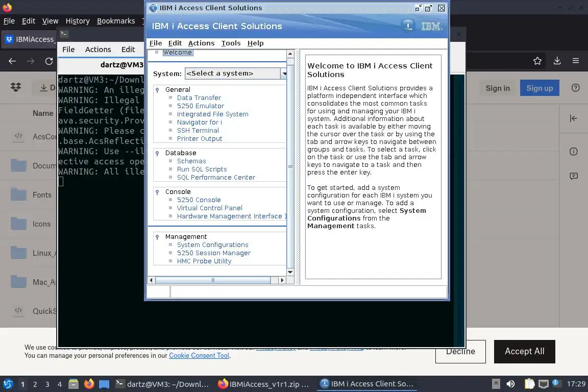
Task: Open System Configurations
Action: (213, 245)
